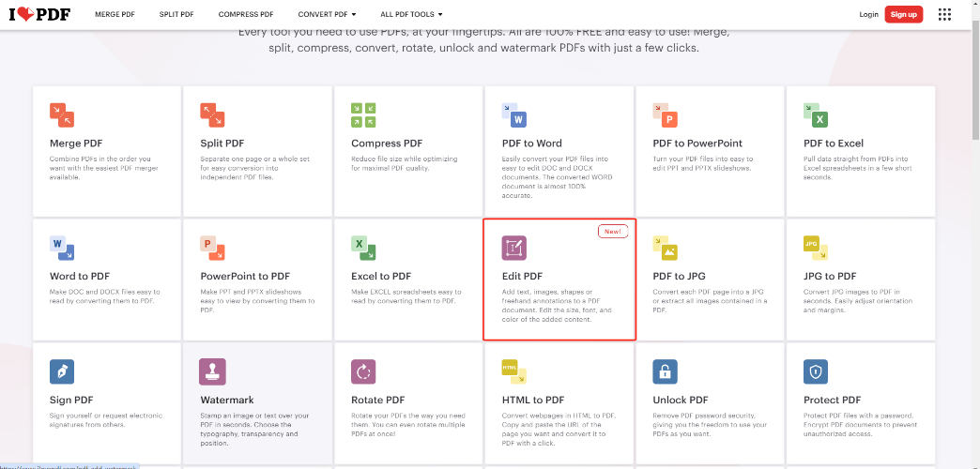This screenshot has height=469, width=980.
Task: Open the Merge PDF title link
Action: tap(77, 143)
